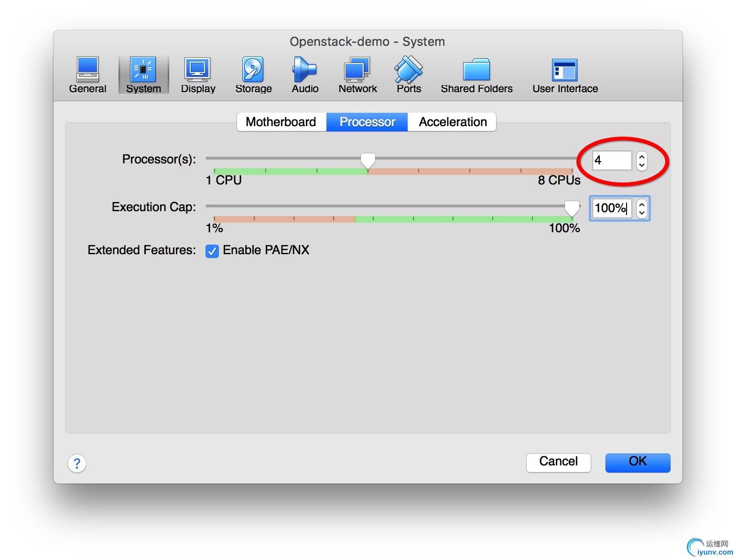Select the System settings icon

coord(143,75)
